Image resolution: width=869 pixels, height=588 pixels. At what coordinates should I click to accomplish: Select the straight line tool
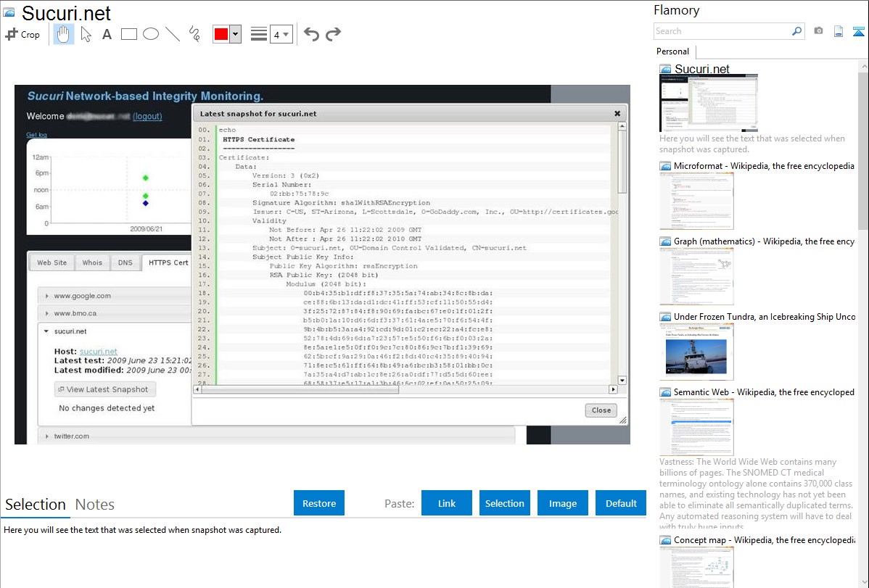tap(173, 34)
